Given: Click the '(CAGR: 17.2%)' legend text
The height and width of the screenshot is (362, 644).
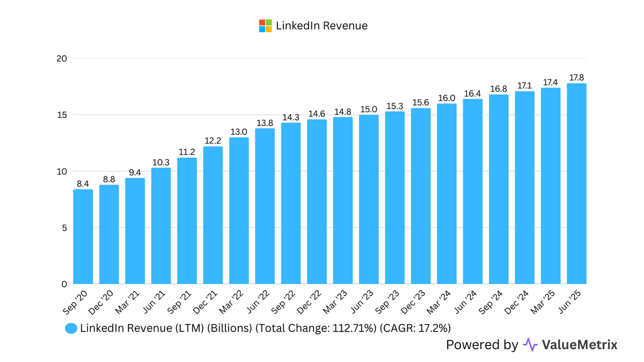Looking at the screenshot, I should click(414, 329).
